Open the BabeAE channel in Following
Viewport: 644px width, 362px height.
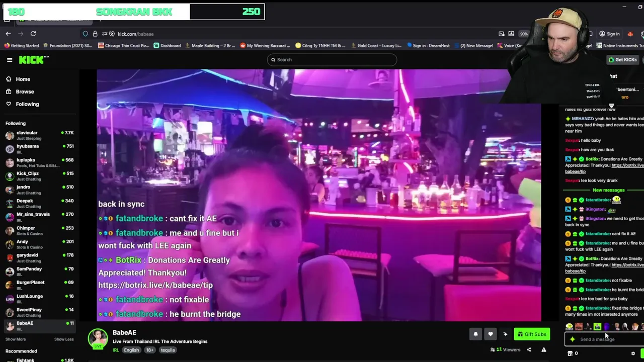(39, 326)
